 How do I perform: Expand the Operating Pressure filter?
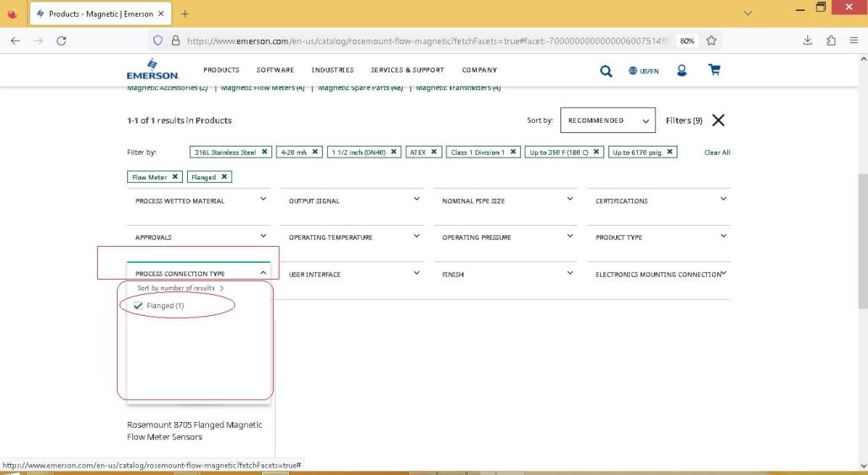coord(506,237)
